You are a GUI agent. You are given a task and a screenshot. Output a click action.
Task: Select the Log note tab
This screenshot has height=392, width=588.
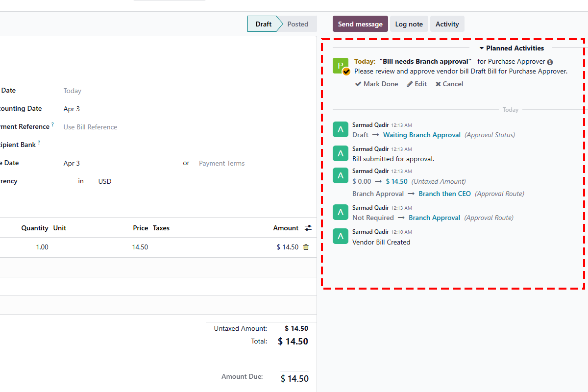coord(409,24)
